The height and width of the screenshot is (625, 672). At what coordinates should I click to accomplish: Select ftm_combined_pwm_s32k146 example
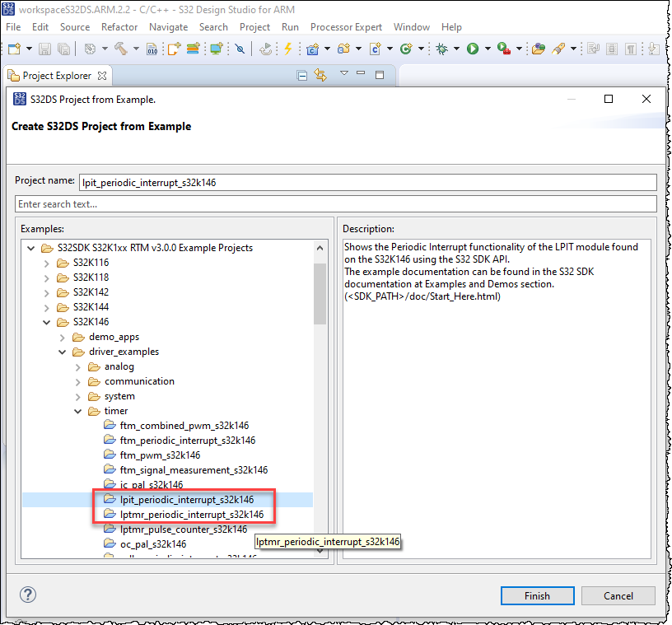[x=184, y=426]
